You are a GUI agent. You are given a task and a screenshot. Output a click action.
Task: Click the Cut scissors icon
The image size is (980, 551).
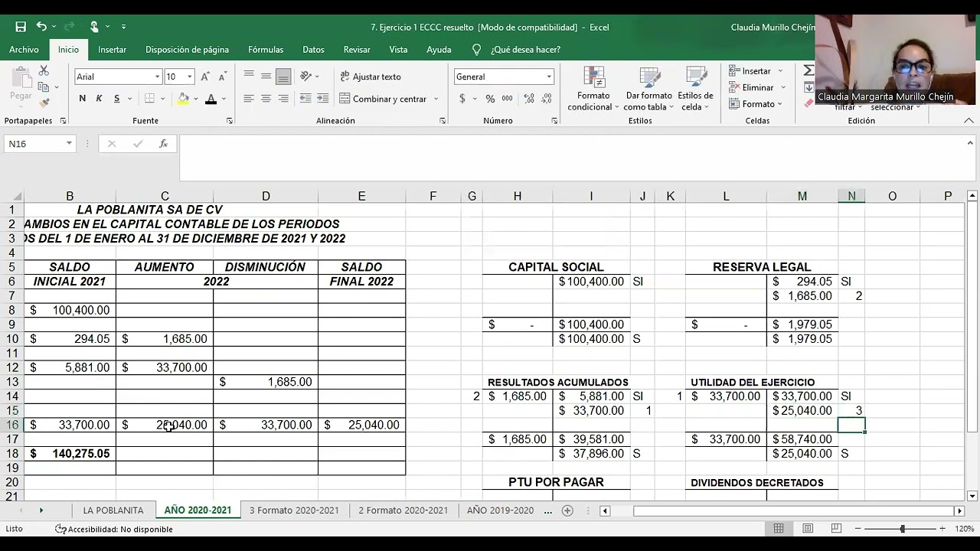(x=44, y=70)
